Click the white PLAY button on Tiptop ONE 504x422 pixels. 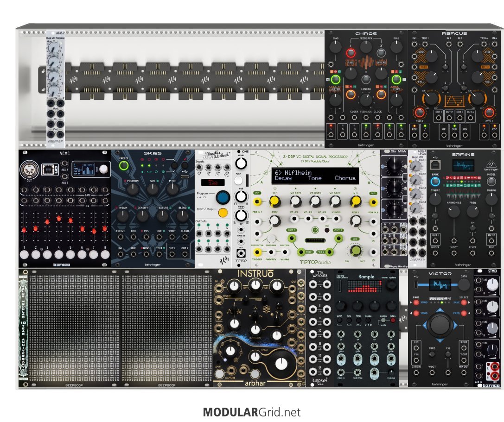click(x=238, y=181)
